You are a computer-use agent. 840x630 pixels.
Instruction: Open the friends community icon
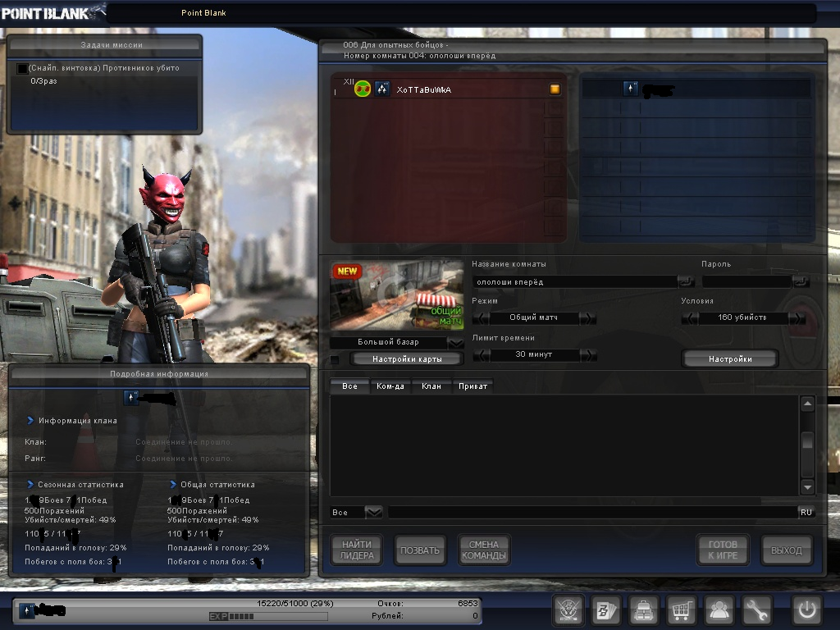tap(719, 610)
